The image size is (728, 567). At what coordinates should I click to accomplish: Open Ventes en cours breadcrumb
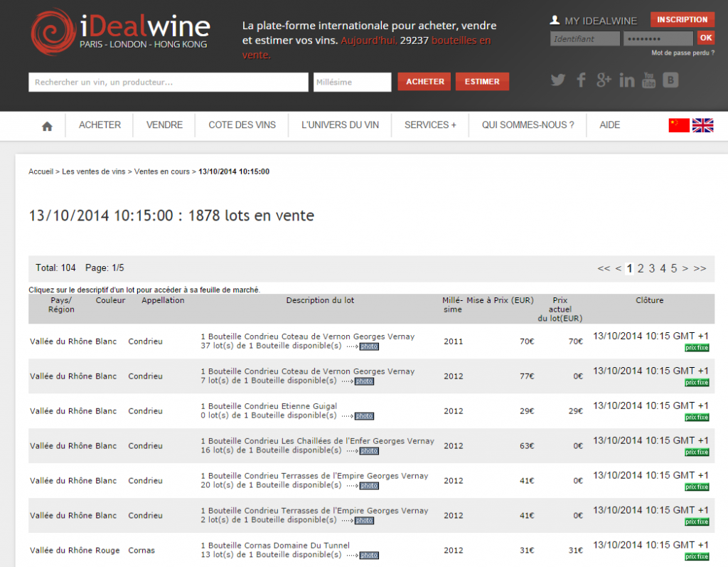pos(162,171)
